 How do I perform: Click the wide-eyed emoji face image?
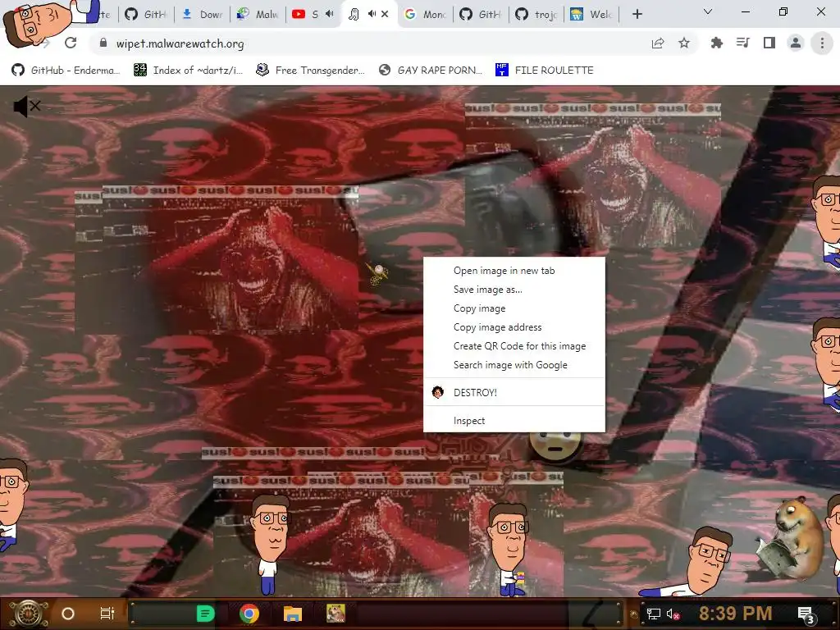[555, 446]
